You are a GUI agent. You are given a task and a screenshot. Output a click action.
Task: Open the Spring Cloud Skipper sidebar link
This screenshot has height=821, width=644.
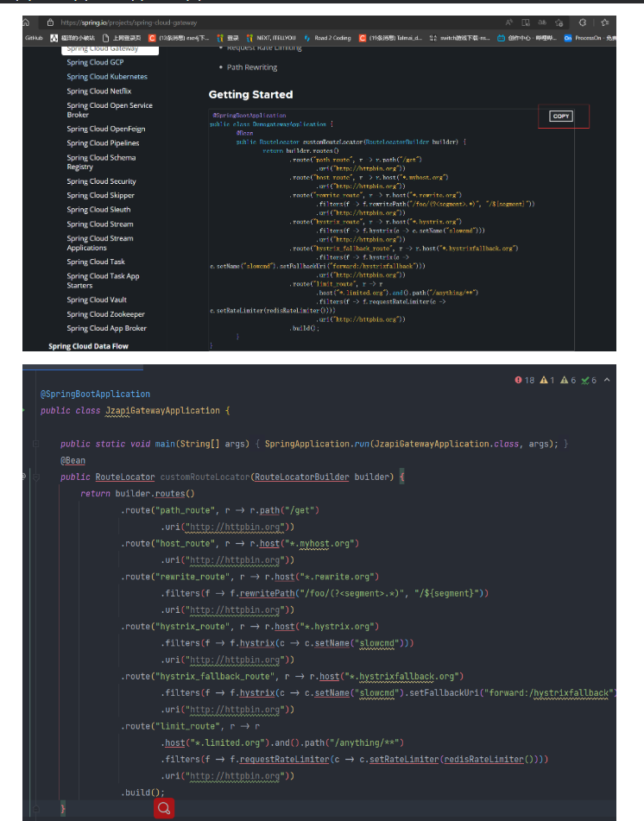100,195
